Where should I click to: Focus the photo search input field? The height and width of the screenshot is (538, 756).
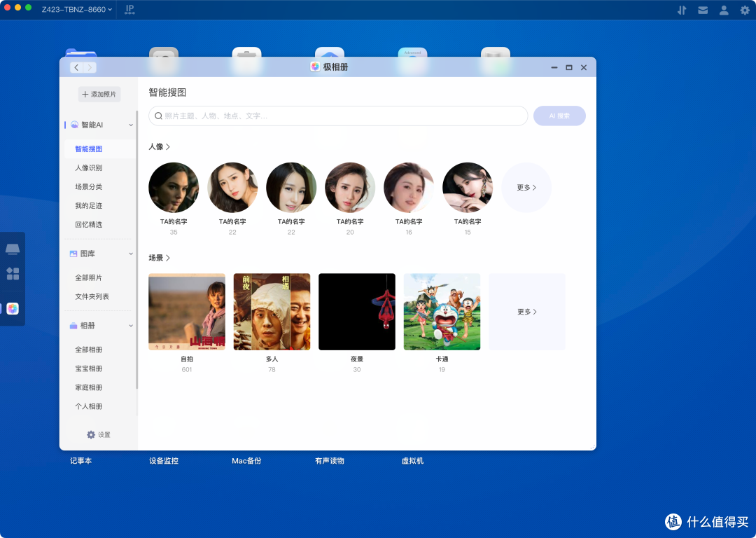click(338, 116)
